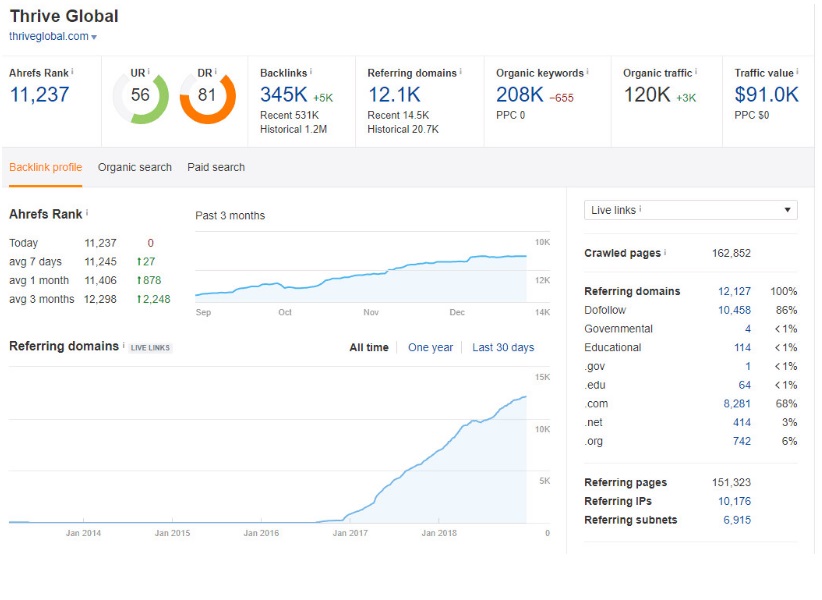Click the UR info icon
This screenshot has height=600, width=822.
[x=149, y=72]
